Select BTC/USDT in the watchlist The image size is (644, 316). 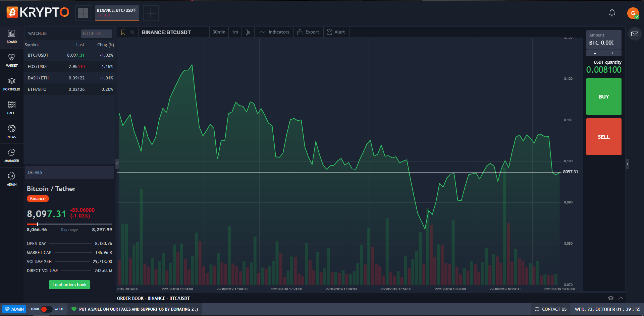coord(69,55)
